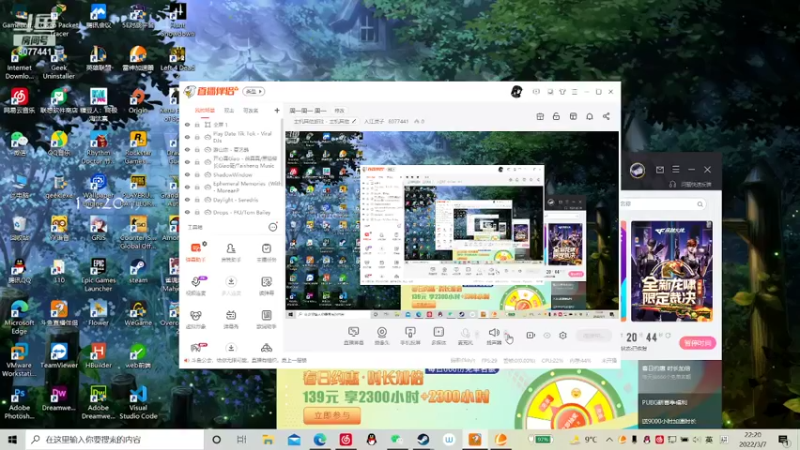The height and width of the screenshot is (450, 800).
Task: Click the search box in the accelerator window
Action: pyautogui.click(x=663, y=204)
